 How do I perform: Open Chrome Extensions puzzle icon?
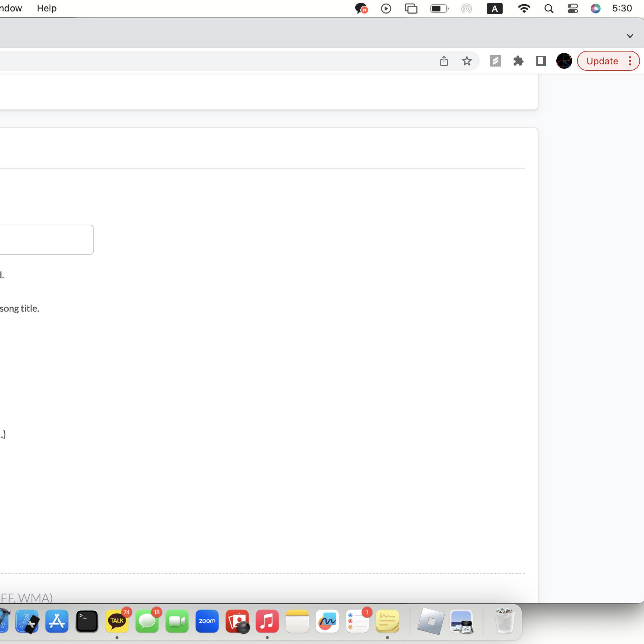[518, 61]
